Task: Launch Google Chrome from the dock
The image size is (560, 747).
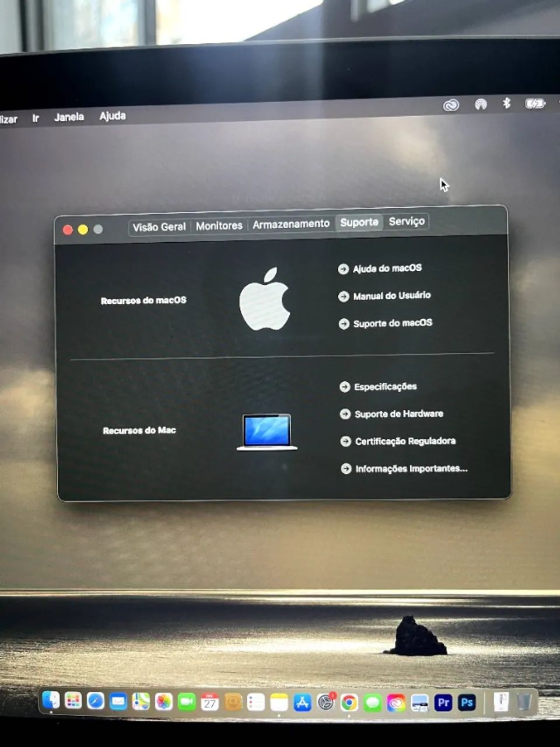Action: point(349,703)
